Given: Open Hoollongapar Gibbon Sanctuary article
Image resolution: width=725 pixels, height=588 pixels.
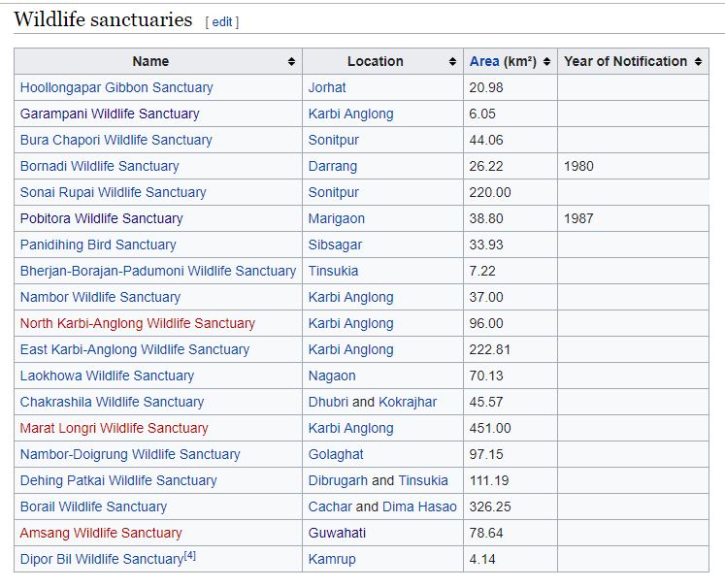Looking at the screenshot, I should tap(116, 87).
